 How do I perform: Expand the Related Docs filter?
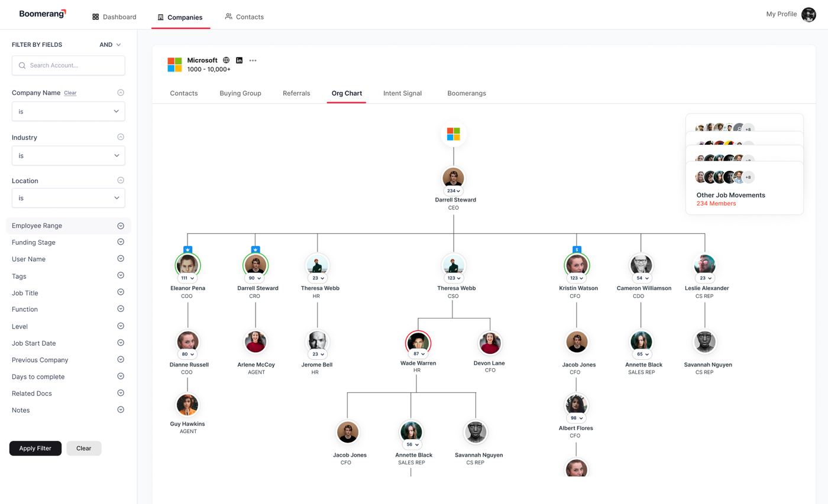(121, 393)
